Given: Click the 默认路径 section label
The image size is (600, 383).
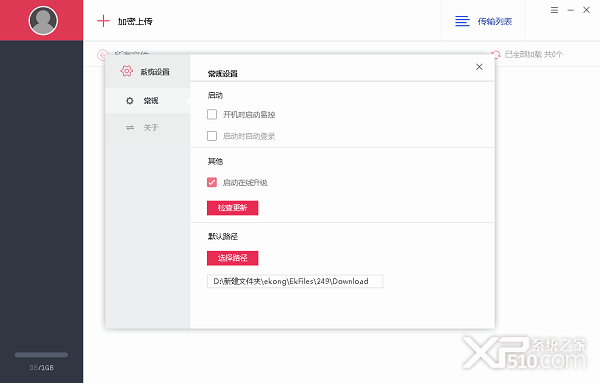Looking at the screenshot, I should click(x=223, y=236).
